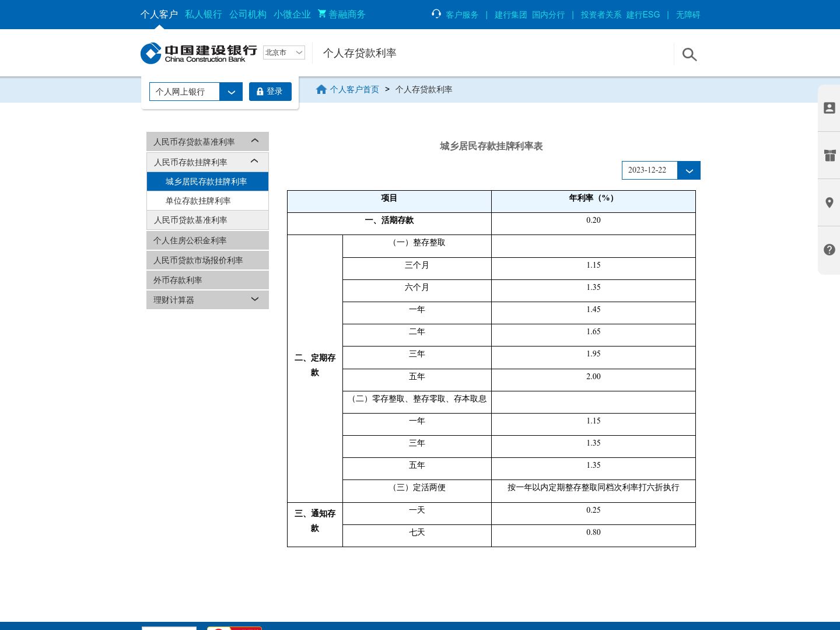This screenshot has height=630, width=840.
Task: Click the 0.20 rate cell
Action: (593, 223)
